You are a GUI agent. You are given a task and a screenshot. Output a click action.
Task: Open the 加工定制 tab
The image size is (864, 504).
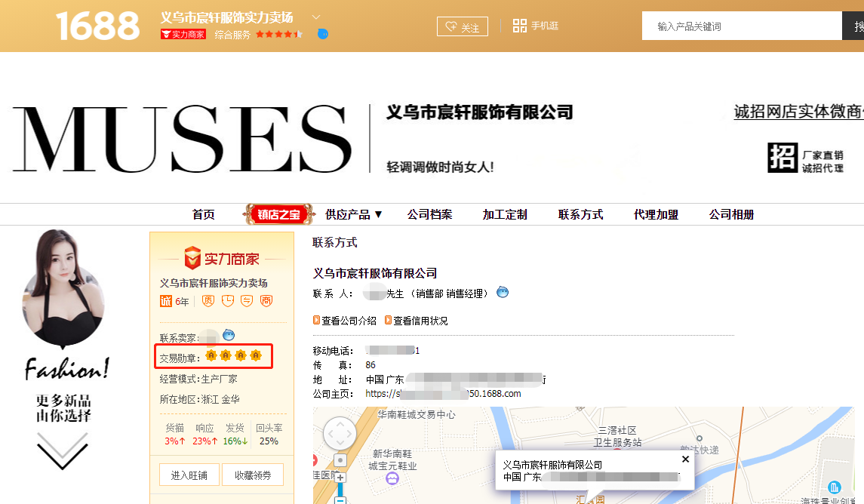505,214
